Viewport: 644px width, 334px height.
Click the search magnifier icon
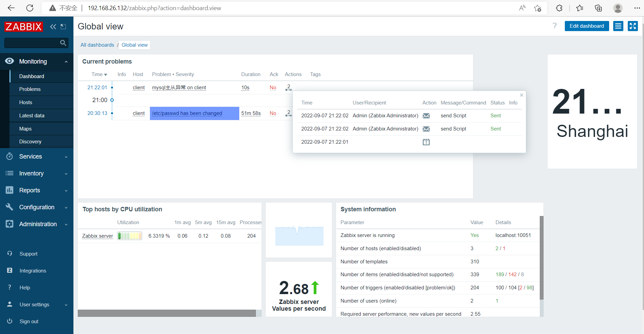[x=63, y=43]
